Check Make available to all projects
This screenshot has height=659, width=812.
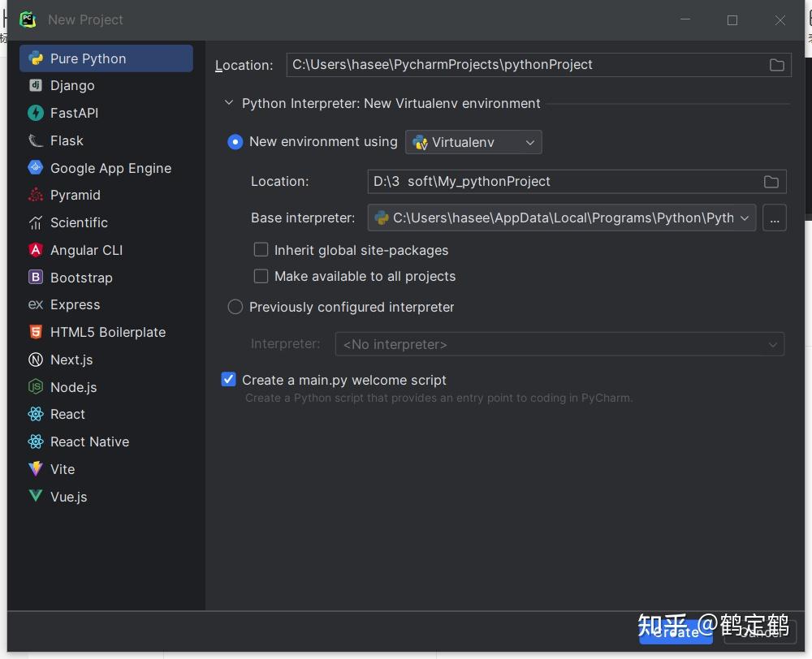coord(261,277)
